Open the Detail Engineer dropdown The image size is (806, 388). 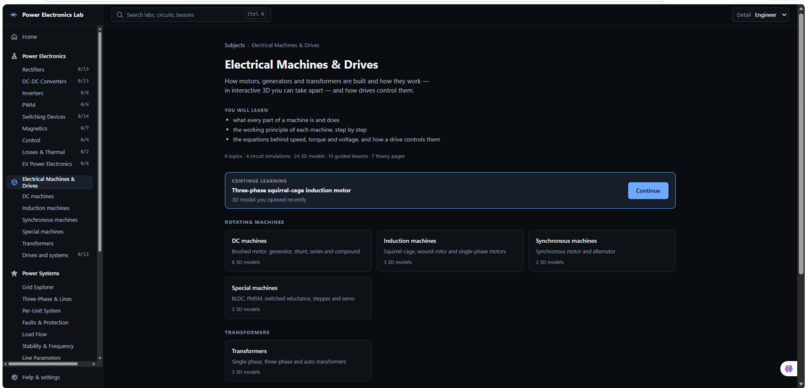click(760, 15)
